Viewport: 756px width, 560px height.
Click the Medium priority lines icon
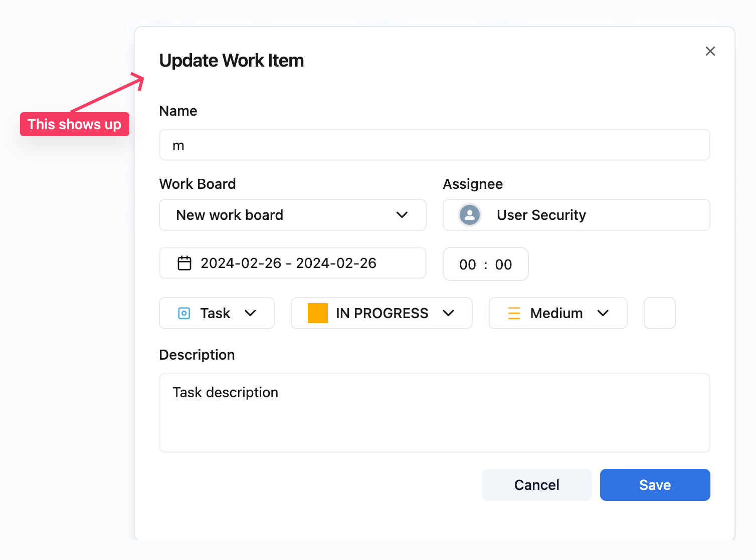pos(514,314)
